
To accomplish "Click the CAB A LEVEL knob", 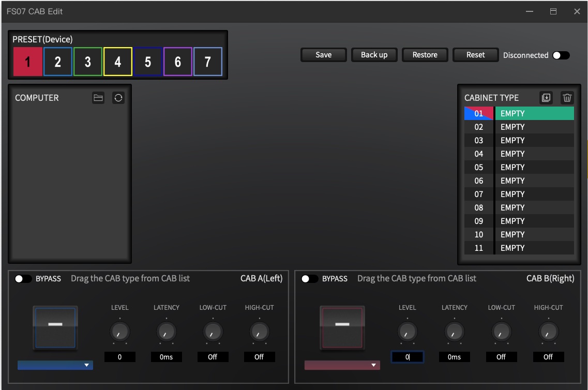I will (119, 332).
